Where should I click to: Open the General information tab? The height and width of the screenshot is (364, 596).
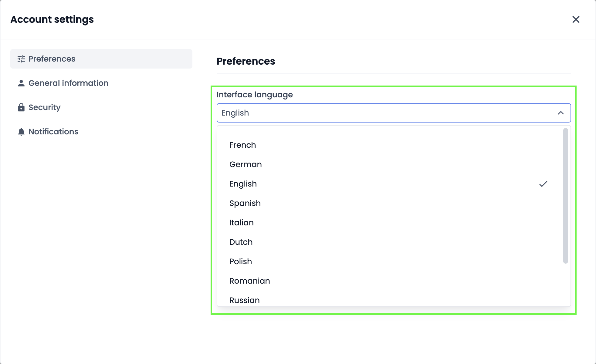68,83
